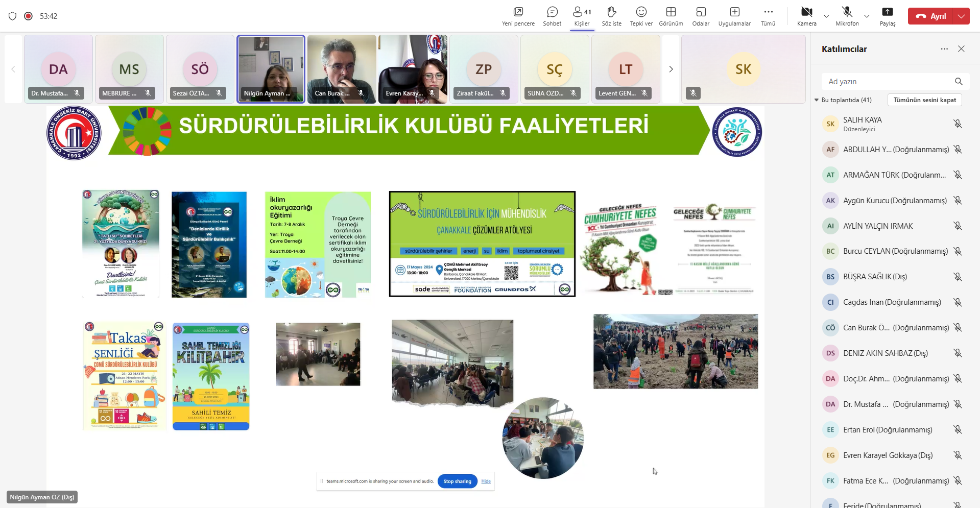Open Odalar breakout rooms

(701, 16)
